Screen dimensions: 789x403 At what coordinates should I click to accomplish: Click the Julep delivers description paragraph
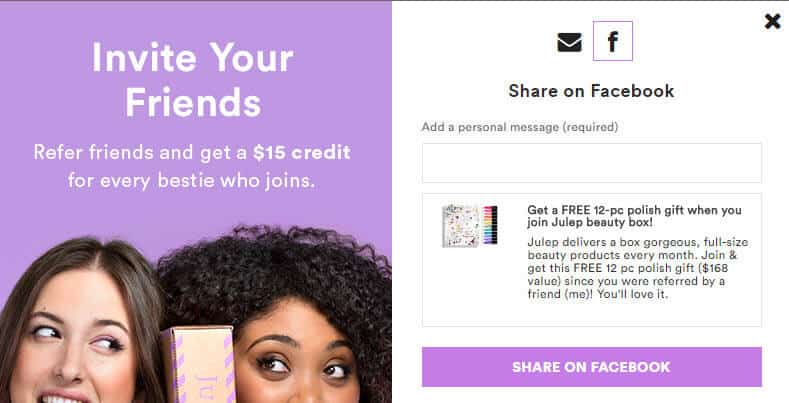coord(637,268)
